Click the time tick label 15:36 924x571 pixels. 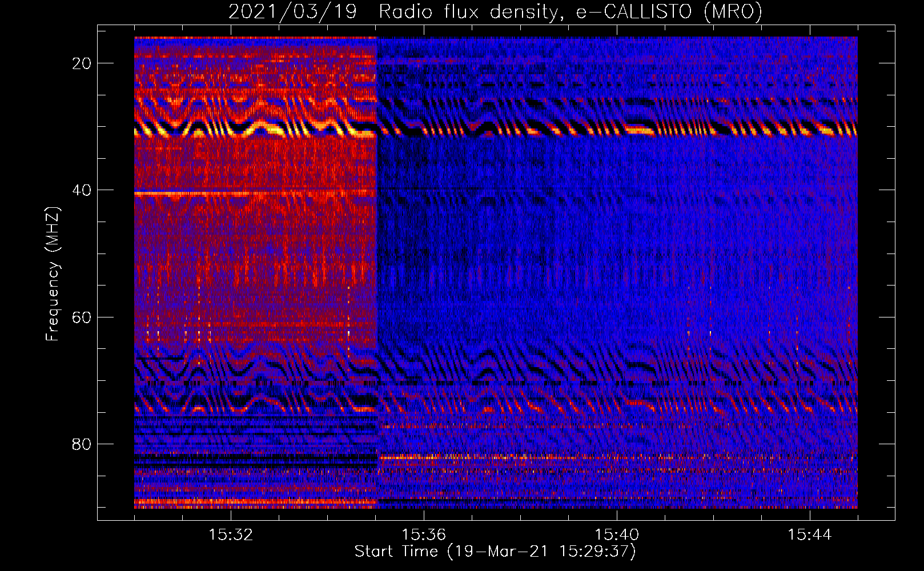click(x=424, y=535)
